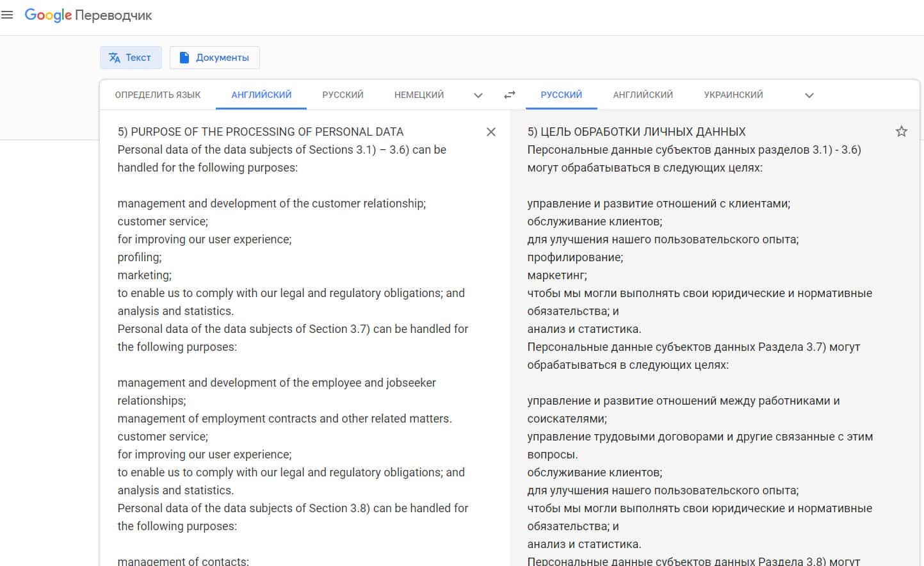This screenshot has height=566, width=924.
Task: Switch to Текст translation mode
Action: (131, 58)
